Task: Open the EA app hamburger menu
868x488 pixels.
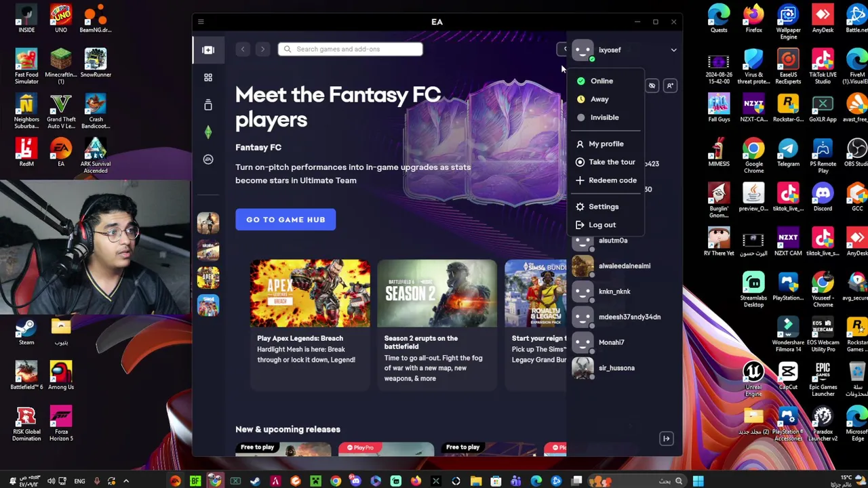Action: click(201, 22)
